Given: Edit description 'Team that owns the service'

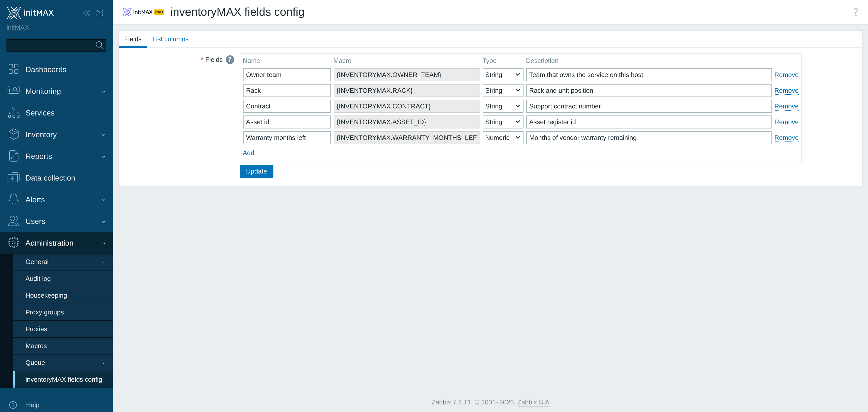Looking at the screenshot, I should coord(649,75).
